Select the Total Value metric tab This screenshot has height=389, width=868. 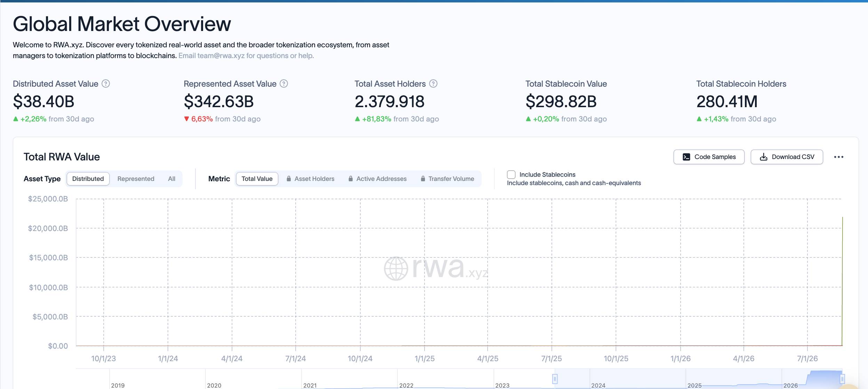[x=257, y=179]
